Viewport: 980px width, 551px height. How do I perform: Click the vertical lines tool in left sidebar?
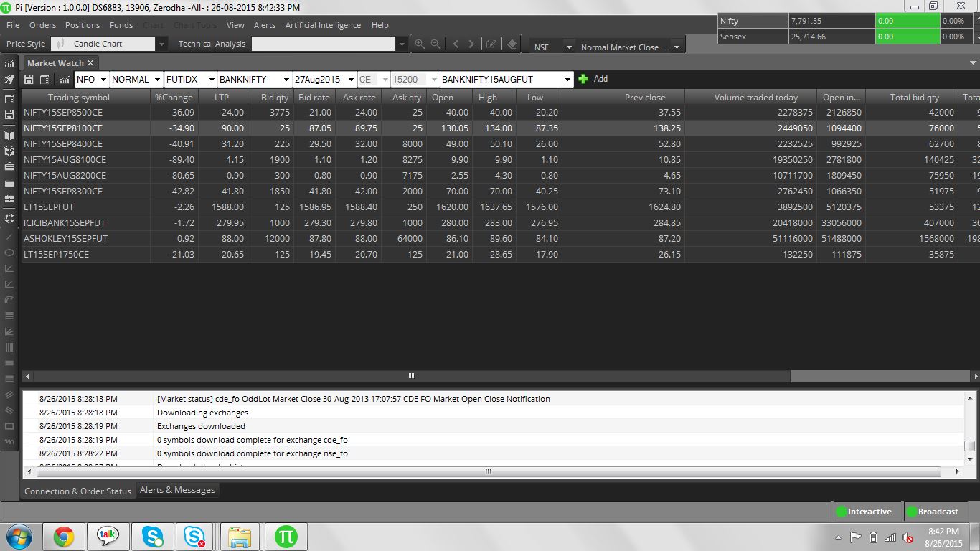click(x=9, y=347)
